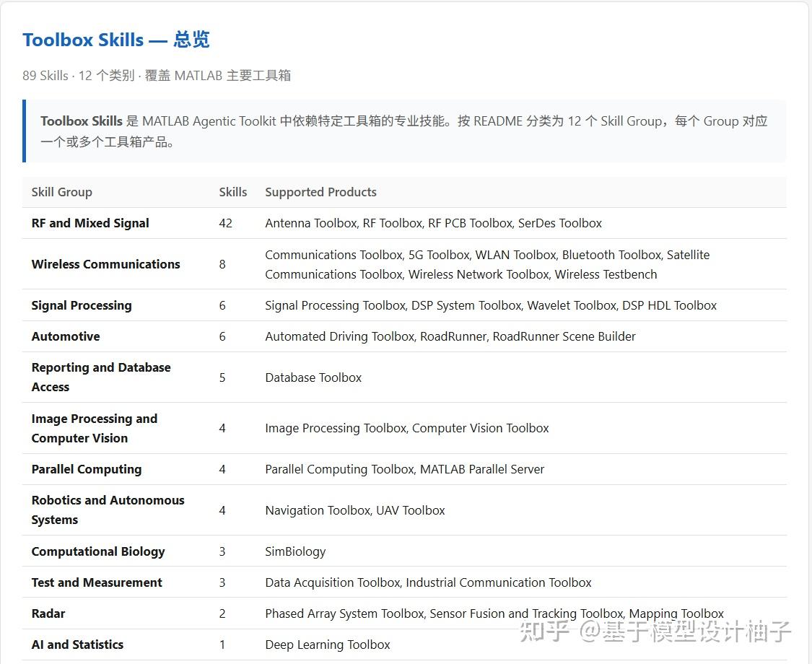
Task: Select 'Robotics and Autonomous Systems' cell
Action: point(108,510)
